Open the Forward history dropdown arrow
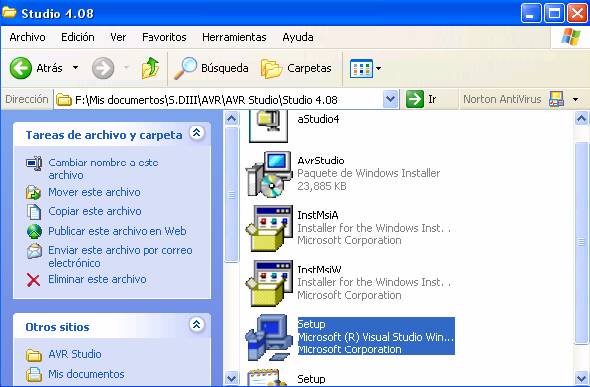Viewport: 590px width, 387px height. (126, 68)
